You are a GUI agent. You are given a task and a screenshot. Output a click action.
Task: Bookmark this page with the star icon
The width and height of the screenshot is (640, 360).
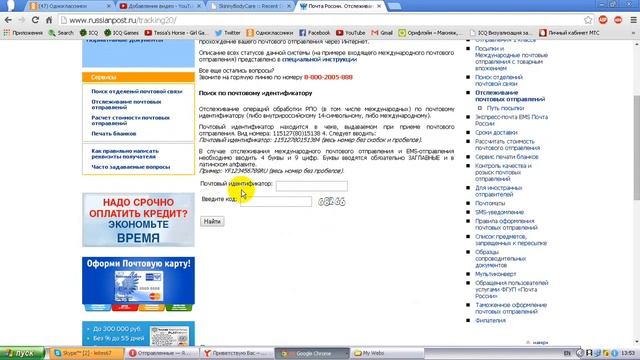click(x=588, y=20)
